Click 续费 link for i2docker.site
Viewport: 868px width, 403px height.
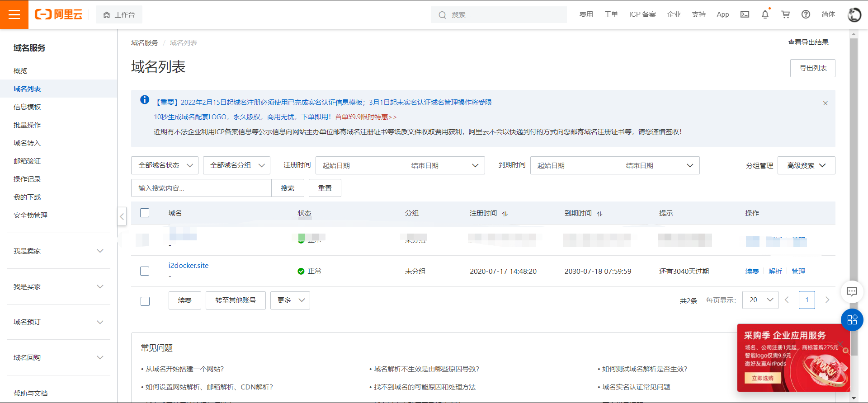click(752, 271)
